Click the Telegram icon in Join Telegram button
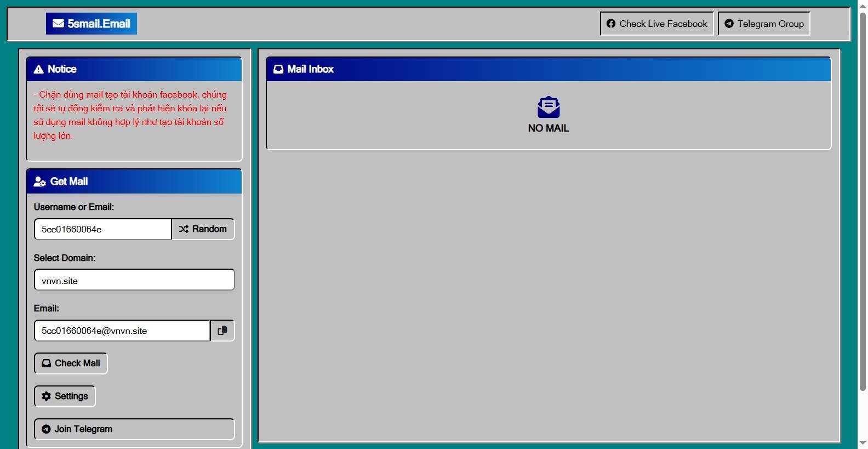 point(46,429)
